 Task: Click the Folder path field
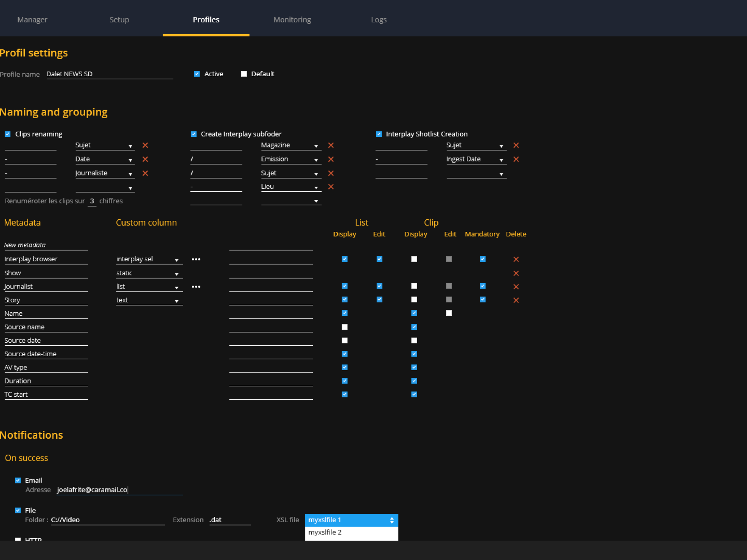[108, 520]
